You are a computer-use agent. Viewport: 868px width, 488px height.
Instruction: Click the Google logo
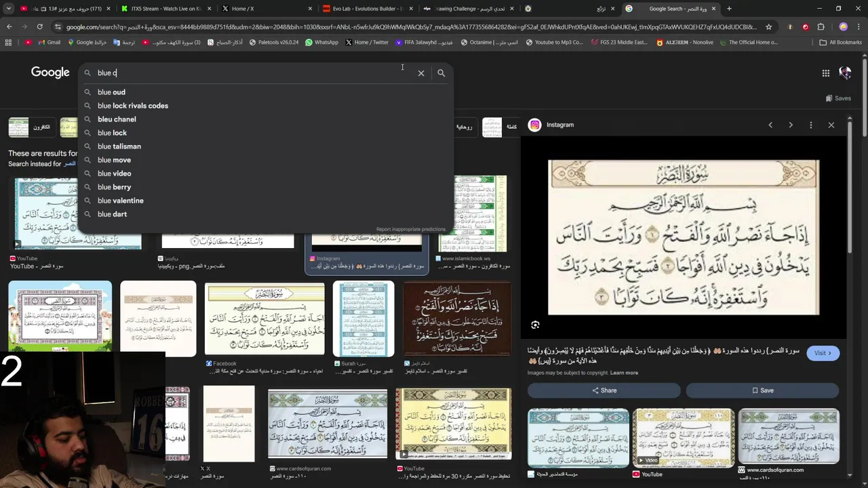(x=50, y=73)
